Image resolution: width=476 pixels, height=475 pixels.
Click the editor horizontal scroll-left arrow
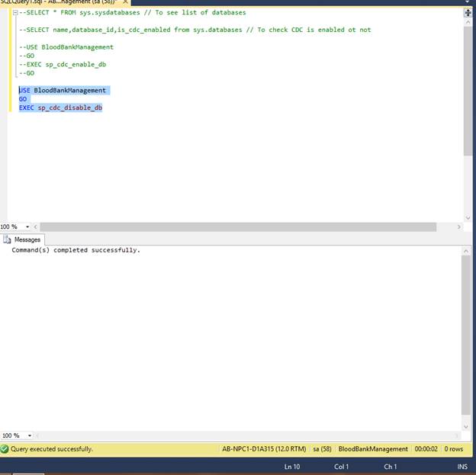(x=36, y=226)
